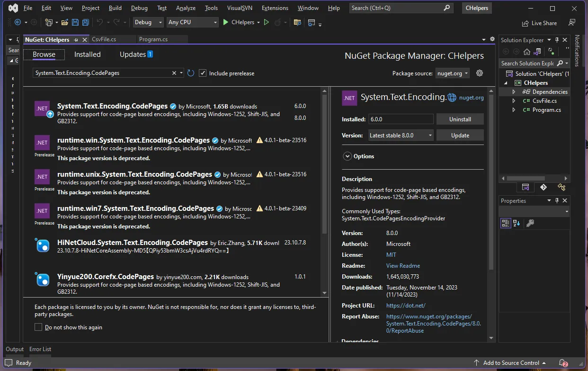This screenshot has height=371, width=588.
Task: Select Categorized view in Properties panel
Action: (506, 223)
